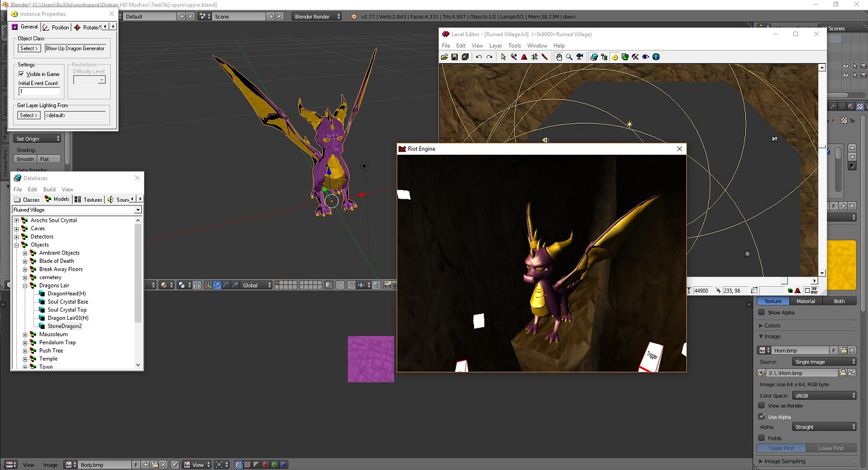Screen dimensions: 868x470
Task: Toggle the Use Alpha checkbox
Action: click(762, 416)
